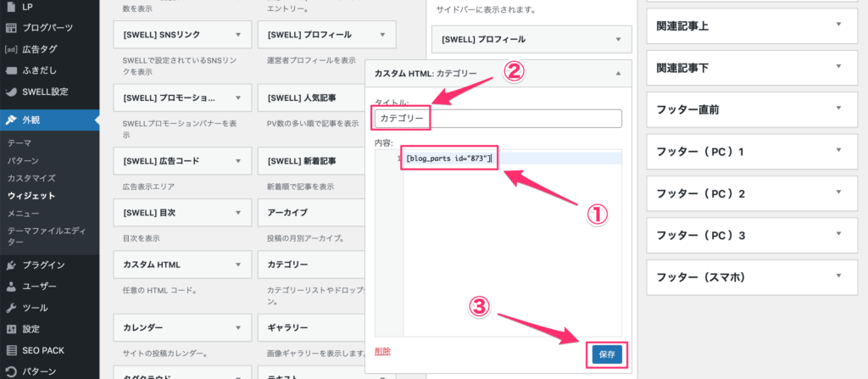Viewport: 868px width, 379px height.
Task: Click the ふきだし speech bubble icon
Action: pyautogui.click(x=11, y=70)
